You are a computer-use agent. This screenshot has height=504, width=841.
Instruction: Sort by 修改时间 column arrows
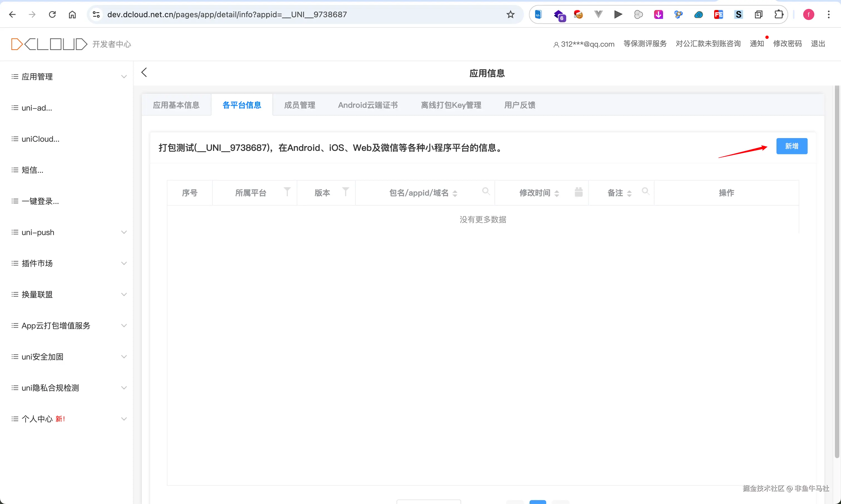click(556, 193)
